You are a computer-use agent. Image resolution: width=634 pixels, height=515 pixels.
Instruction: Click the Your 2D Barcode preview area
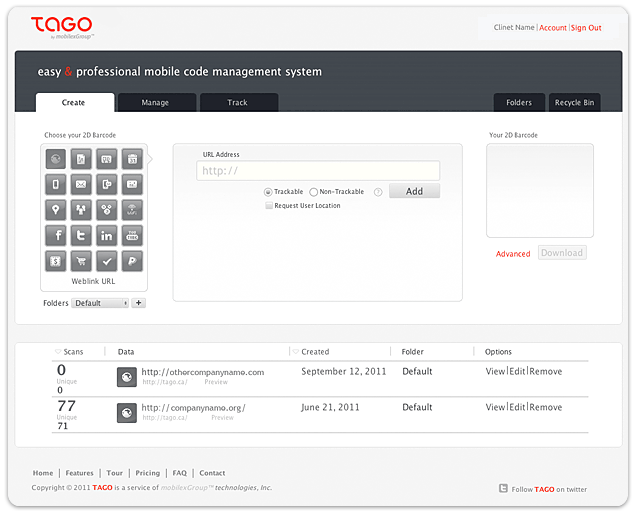click(x=540, y=190)
